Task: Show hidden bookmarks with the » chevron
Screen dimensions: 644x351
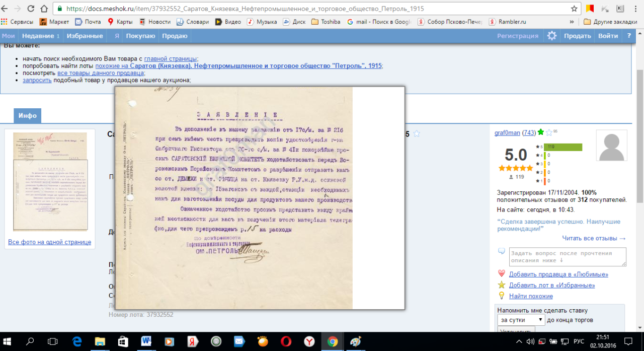Action: [x=572, y=22]
